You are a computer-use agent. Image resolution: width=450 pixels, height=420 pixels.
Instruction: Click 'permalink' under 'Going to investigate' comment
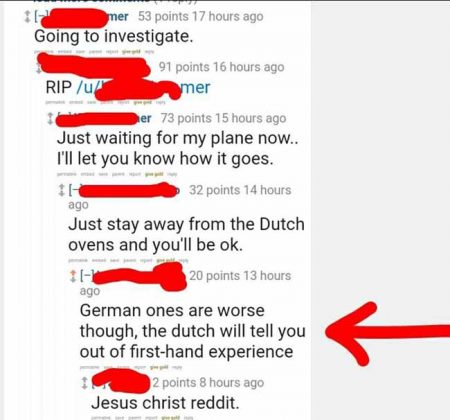[x=45, y=52]
